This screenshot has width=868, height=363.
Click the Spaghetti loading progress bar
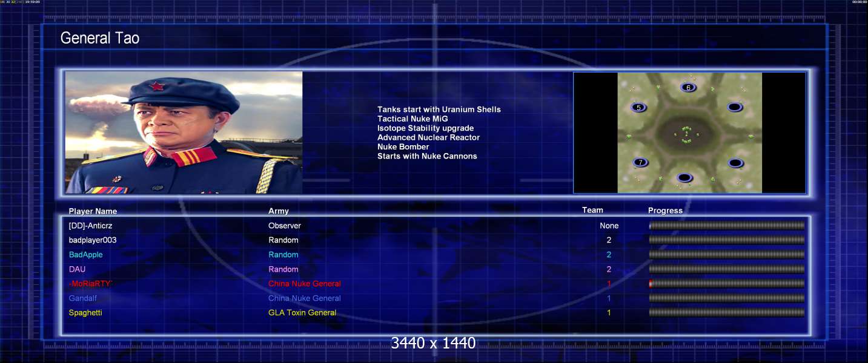coord(727,313)
